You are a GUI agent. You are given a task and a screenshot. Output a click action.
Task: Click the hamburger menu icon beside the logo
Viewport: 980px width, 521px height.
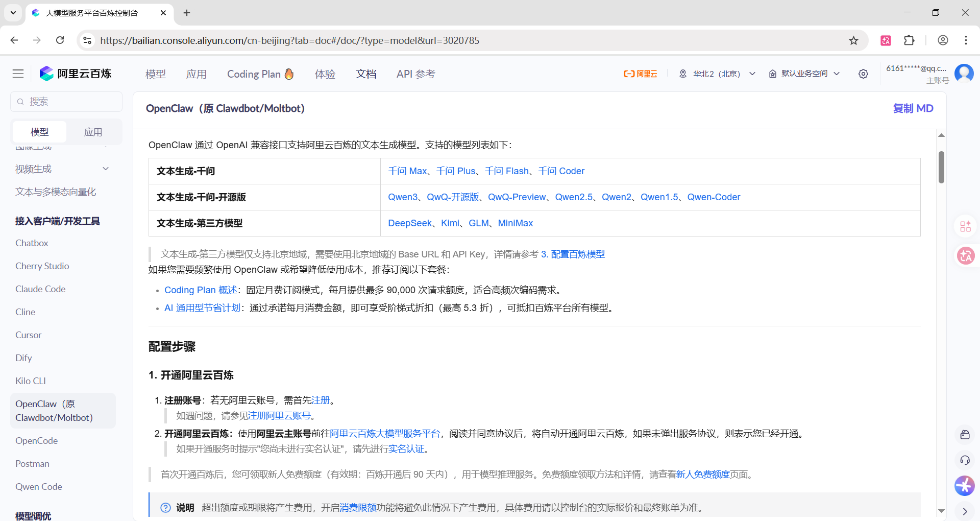tap(18, 74)
